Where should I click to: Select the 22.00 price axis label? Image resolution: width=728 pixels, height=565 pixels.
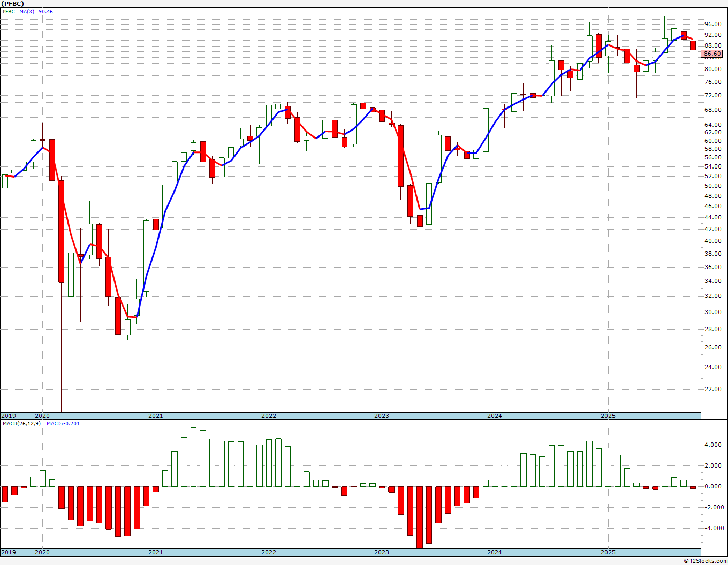click(x=713, y=389)
